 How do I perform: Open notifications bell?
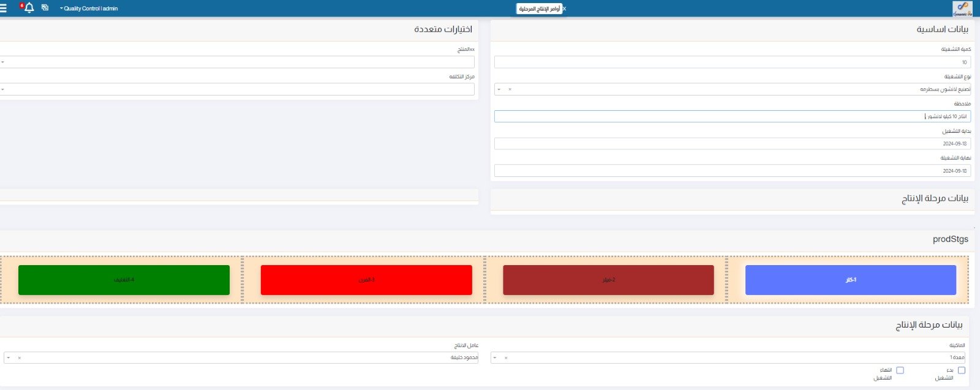click(x=29, y=8)
